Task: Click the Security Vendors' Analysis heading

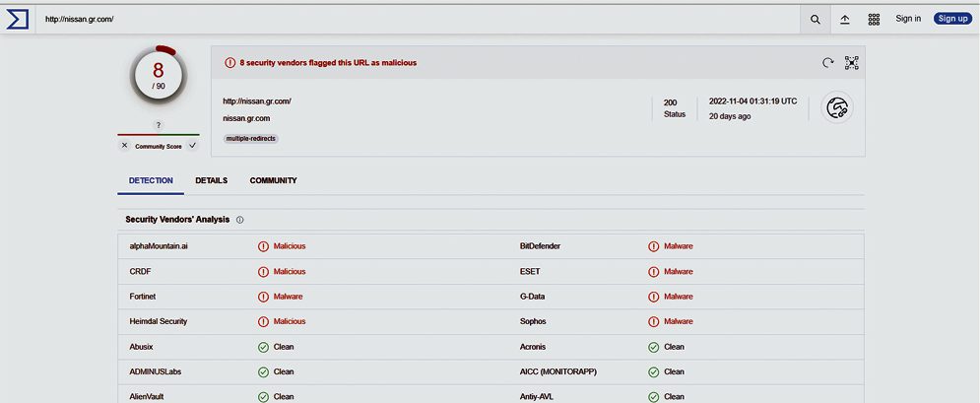Action: (177, 220)
